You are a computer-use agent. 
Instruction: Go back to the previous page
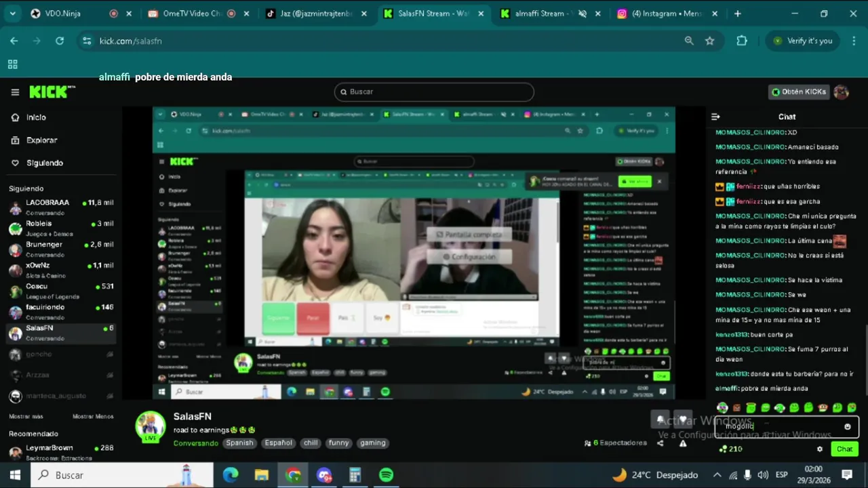pyautogui.click(x=14, y=41)
